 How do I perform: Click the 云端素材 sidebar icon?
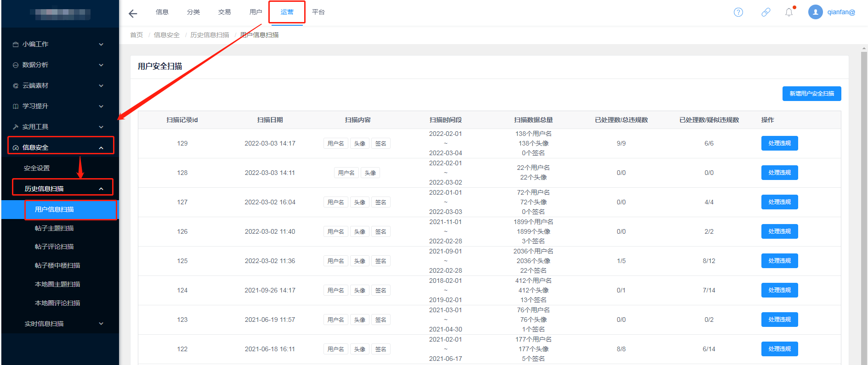tap(16, 86)
